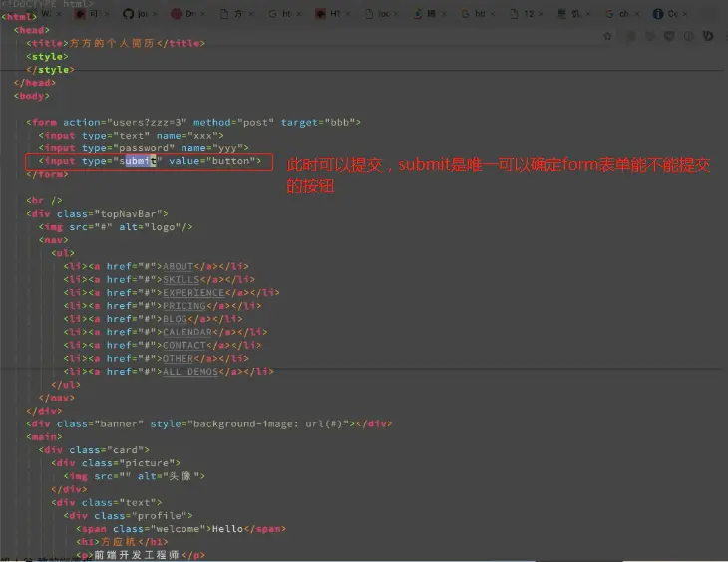The width and height of the screenshot is (728, 562).
Task: Place cursor on the form action line
Action: [x=193, y=122]
